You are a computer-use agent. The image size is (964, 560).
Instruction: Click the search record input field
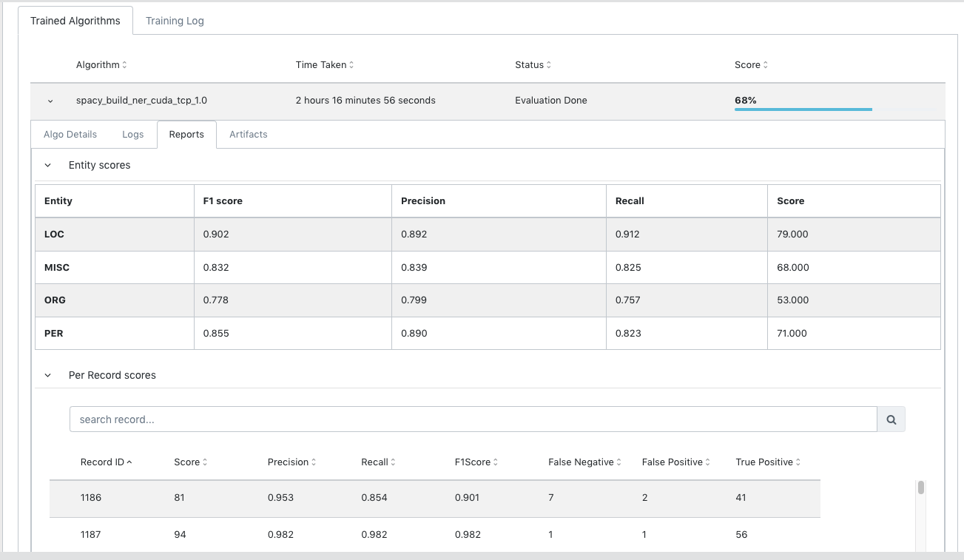[473, 419]
